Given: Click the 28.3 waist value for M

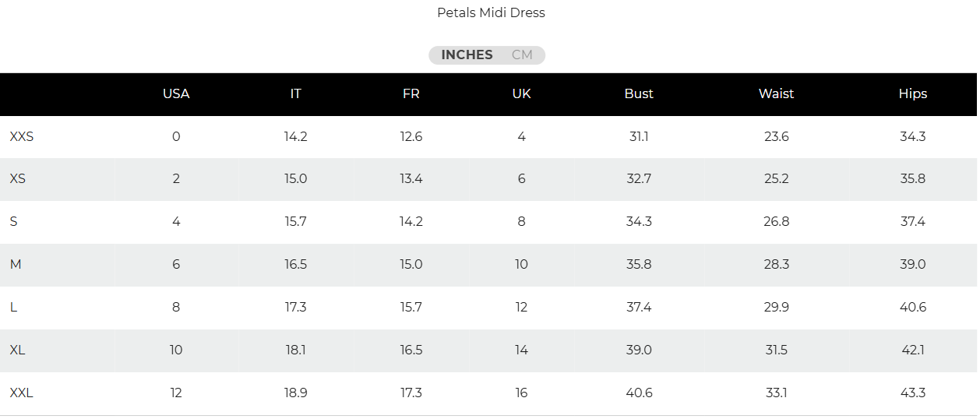Looking at the screenshot, I should (776, 264).
